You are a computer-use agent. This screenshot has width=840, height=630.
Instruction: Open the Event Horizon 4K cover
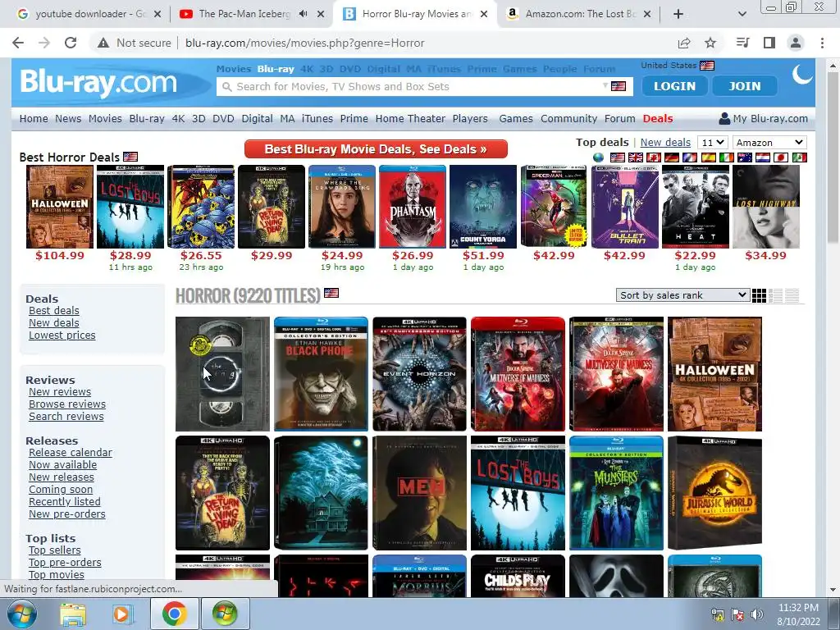point(419,374)
